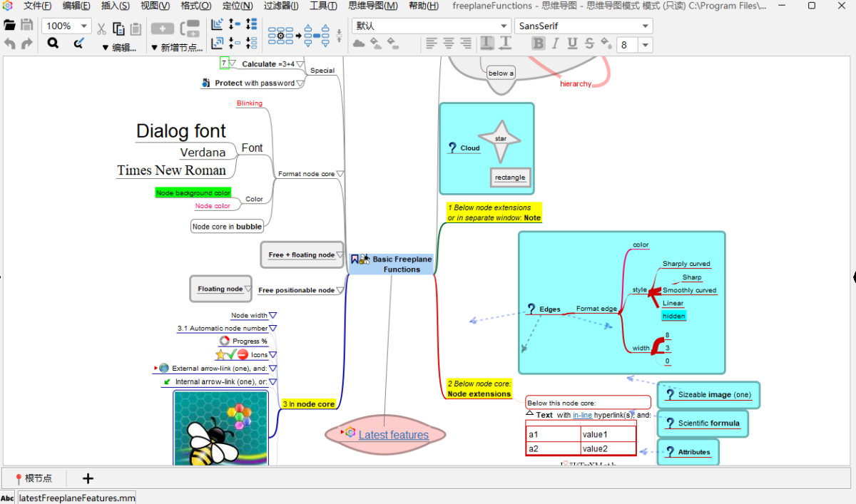Click the undo arrow icon

tap(10, 43)
